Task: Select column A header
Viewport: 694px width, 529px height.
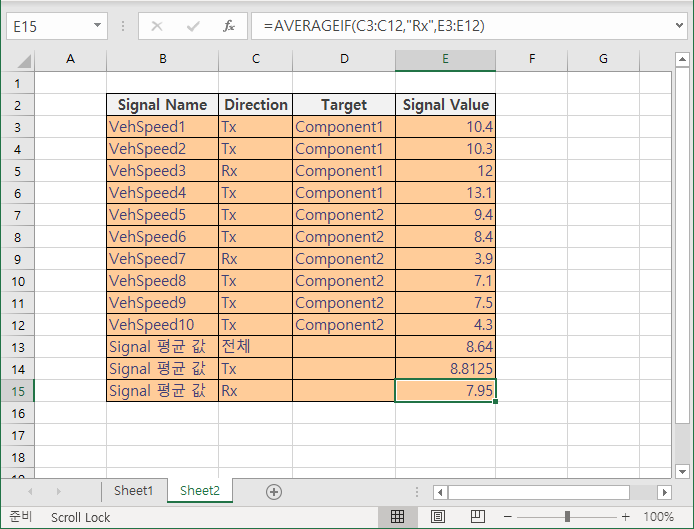Action: click(x=70, y=60)
